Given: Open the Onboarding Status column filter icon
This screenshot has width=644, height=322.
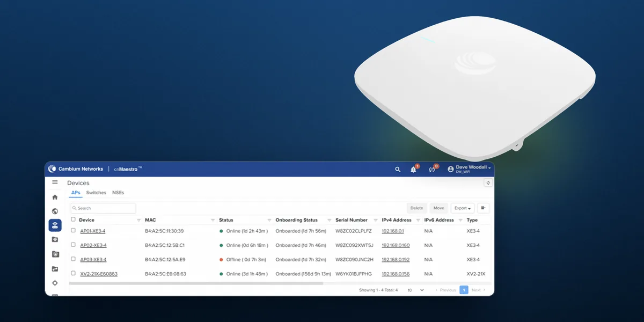Looking at the screenshot, I should [330, 220].
